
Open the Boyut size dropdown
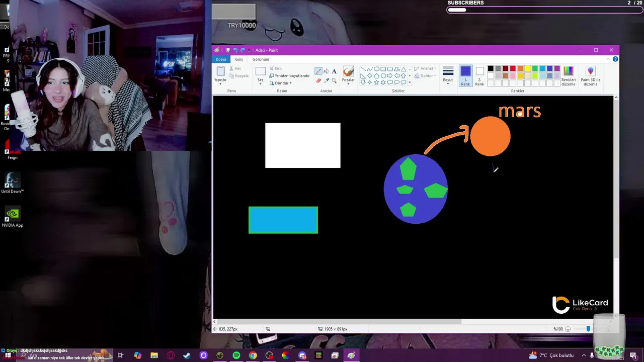coord(448,75)
